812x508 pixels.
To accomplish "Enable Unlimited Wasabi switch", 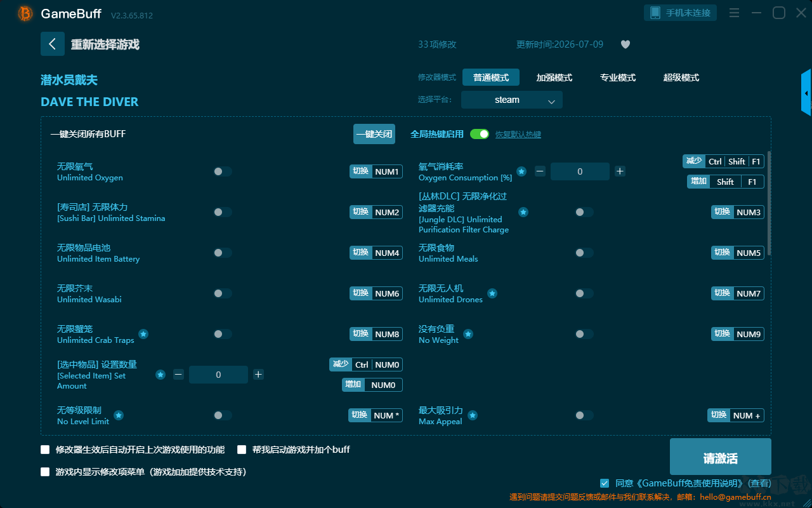I will tap(223, 293).
